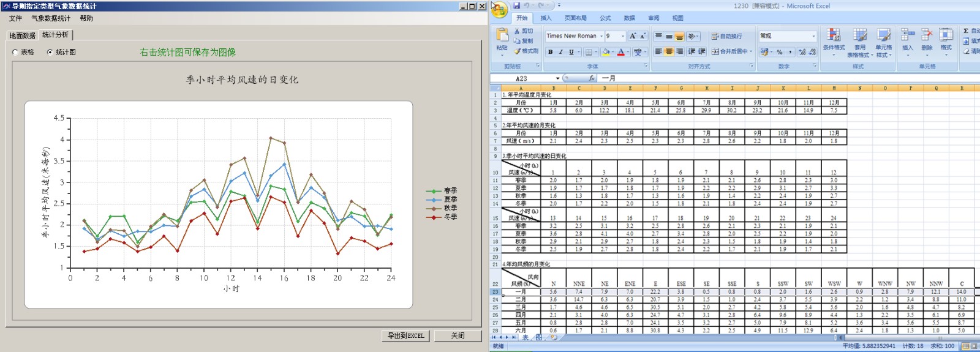Viewport: 980px width, 352px height.
Task: Click red font color swatch
Action: (620, 52)
